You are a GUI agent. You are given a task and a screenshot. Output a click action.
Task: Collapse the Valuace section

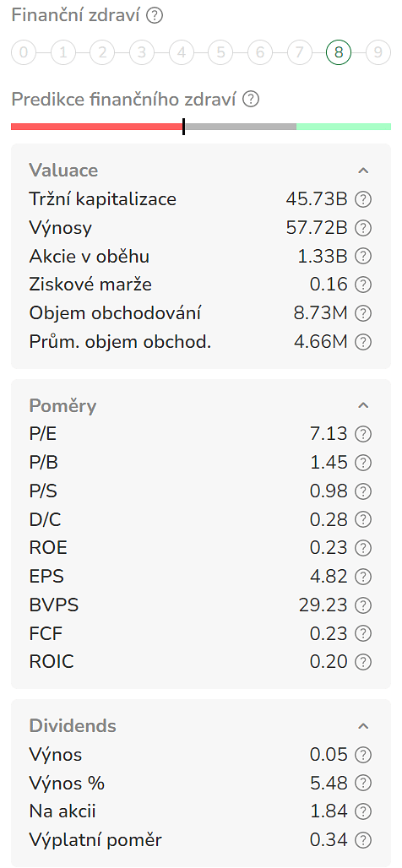(363, 171)
